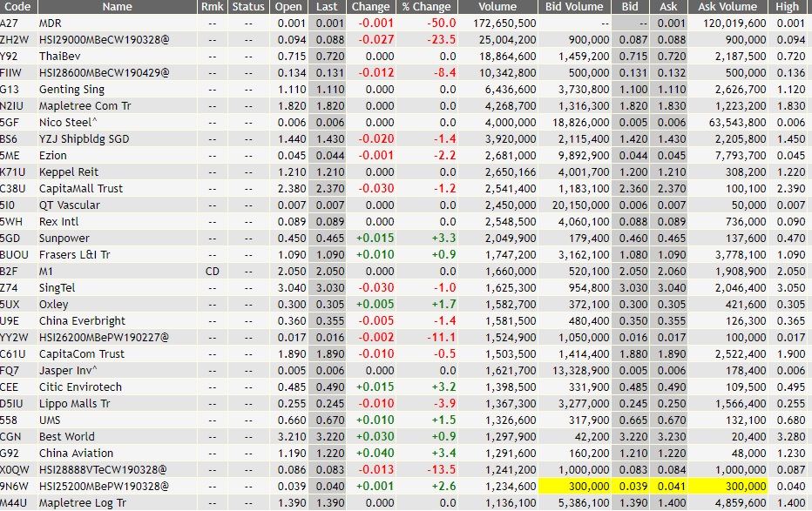812x511 pixels.
Task: Click stock code C38U
Action: point(12,189)
